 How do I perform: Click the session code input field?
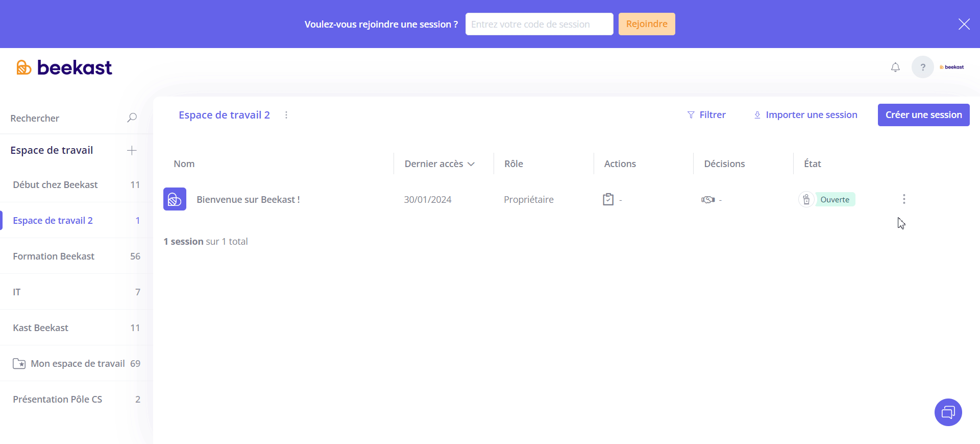click(x=539, y=24)
